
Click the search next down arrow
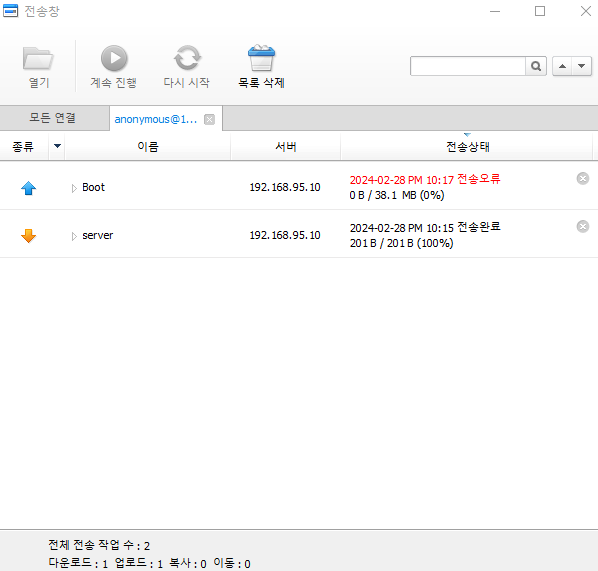582,66
